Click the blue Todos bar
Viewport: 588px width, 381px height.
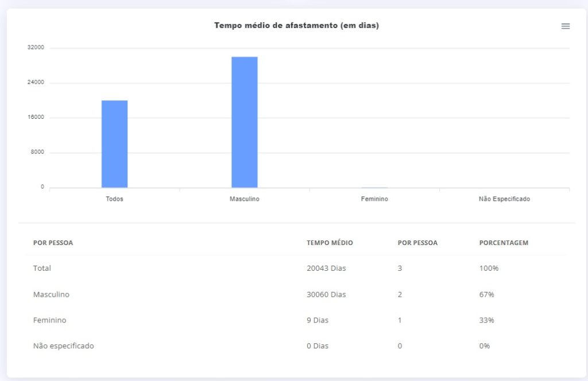point(114,144)
